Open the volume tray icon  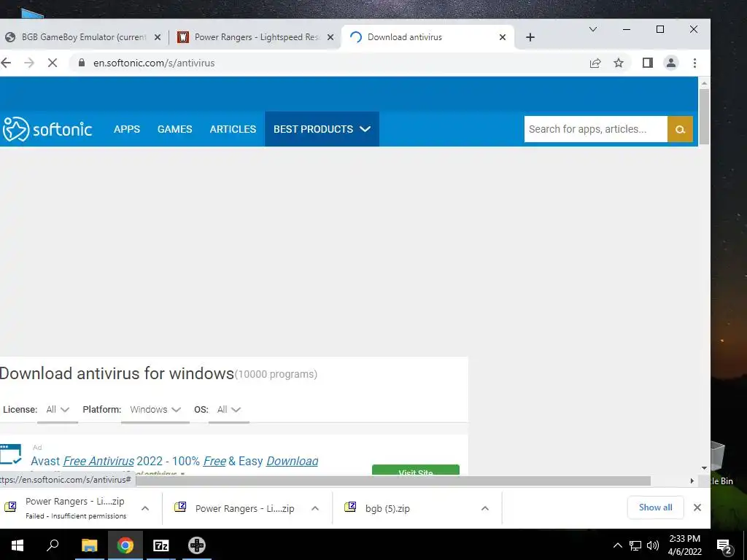(x=653, y=545)
